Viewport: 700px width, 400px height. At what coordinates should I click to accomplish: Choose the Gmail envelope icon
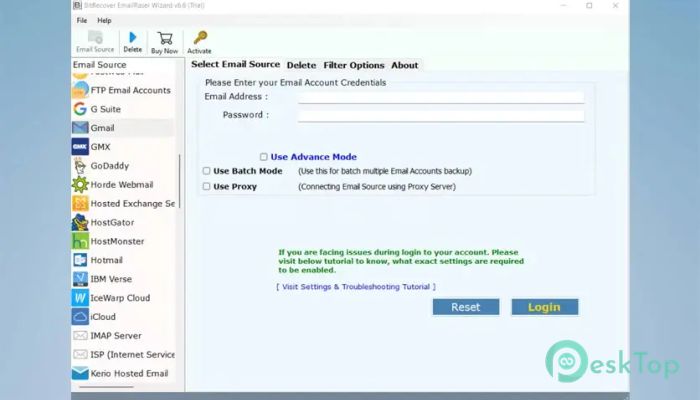[80, 128]
